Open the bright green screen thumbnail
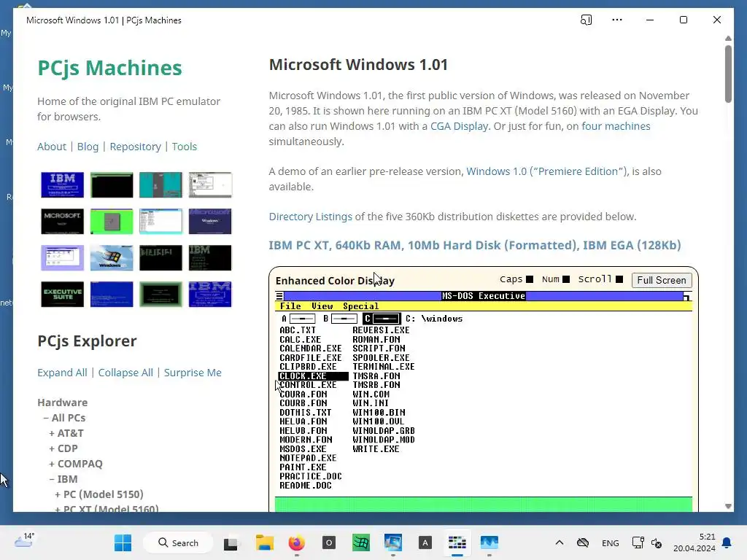 click(x=112, y=222)
